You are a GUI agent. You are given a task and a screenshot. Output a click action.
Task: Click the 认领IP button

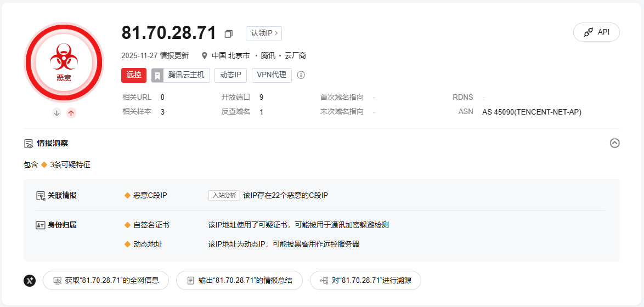pyautogui.click(x=264, y=33)
